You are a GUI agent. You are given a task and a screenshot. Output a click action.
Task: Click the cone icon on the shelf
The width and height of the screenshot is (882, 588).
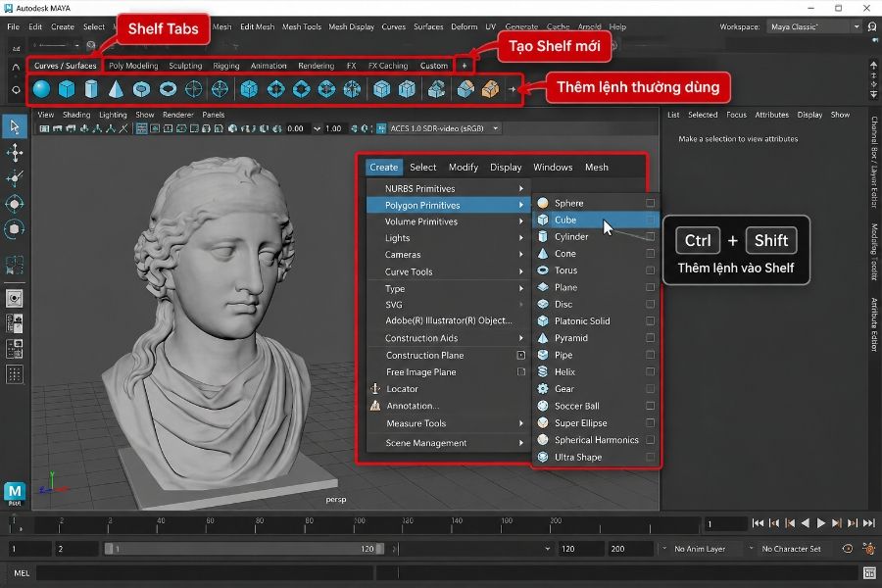116,89
